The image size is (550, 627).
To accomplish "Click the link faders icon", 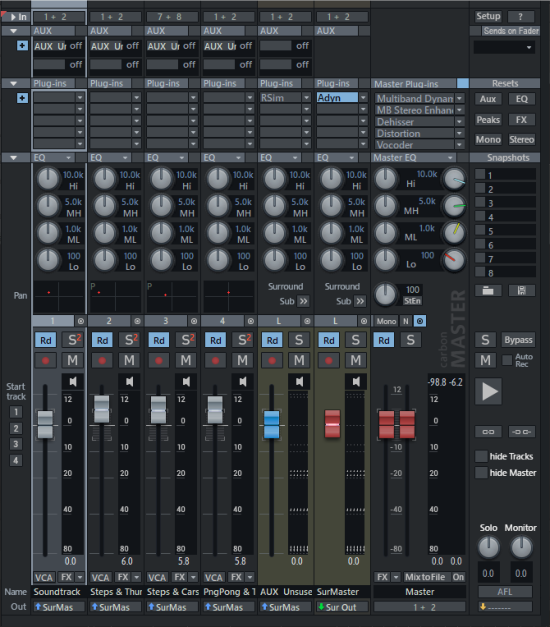I will 488,432.
